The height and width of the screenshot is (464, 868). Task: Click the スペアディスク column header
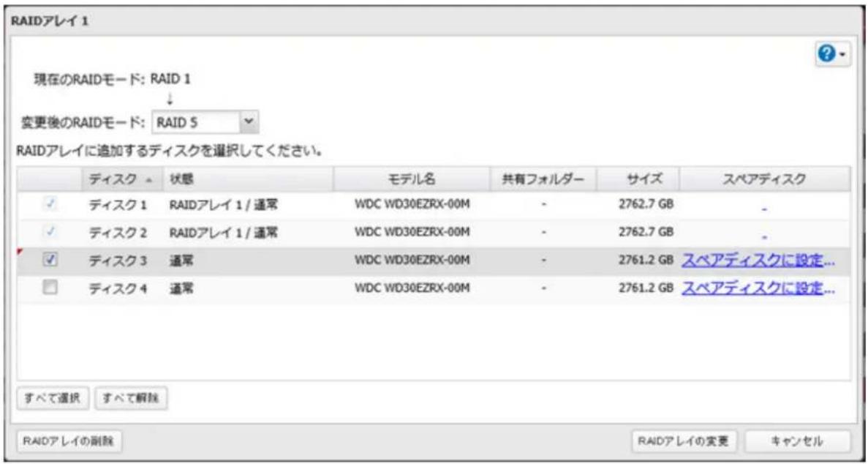pos(765,179)
